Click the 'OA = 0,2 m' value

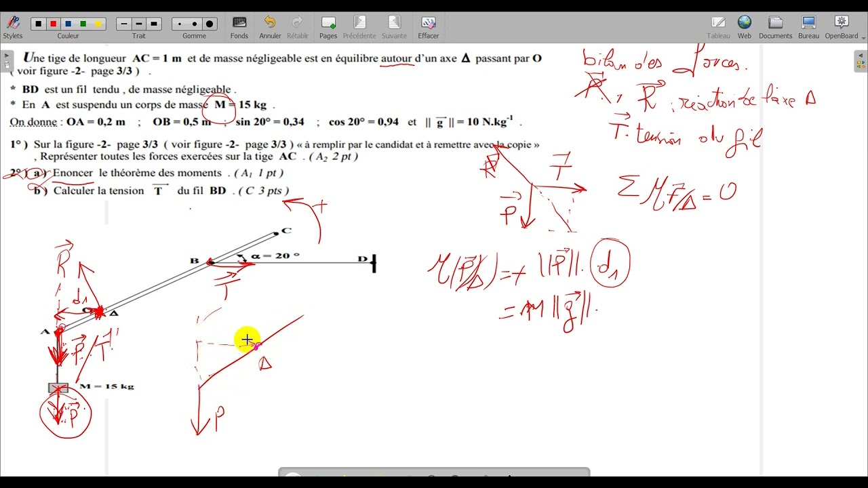tap(96, 122)
